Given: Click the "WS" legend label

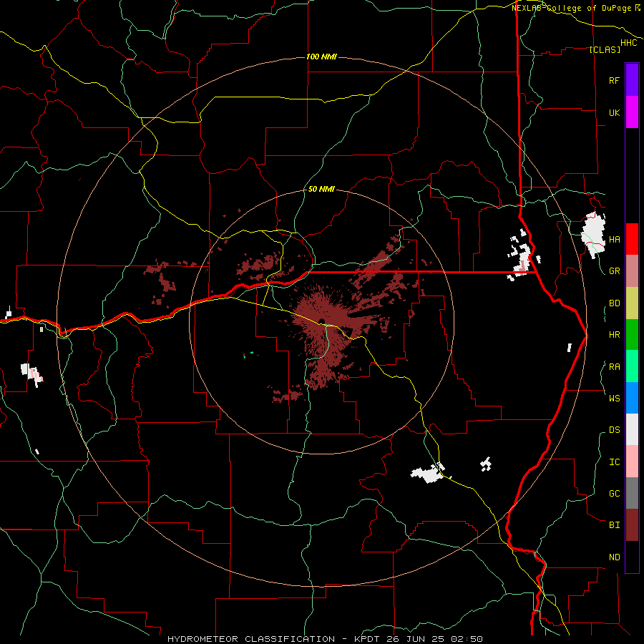Looking at the screenshot, I should click(614, 398).
